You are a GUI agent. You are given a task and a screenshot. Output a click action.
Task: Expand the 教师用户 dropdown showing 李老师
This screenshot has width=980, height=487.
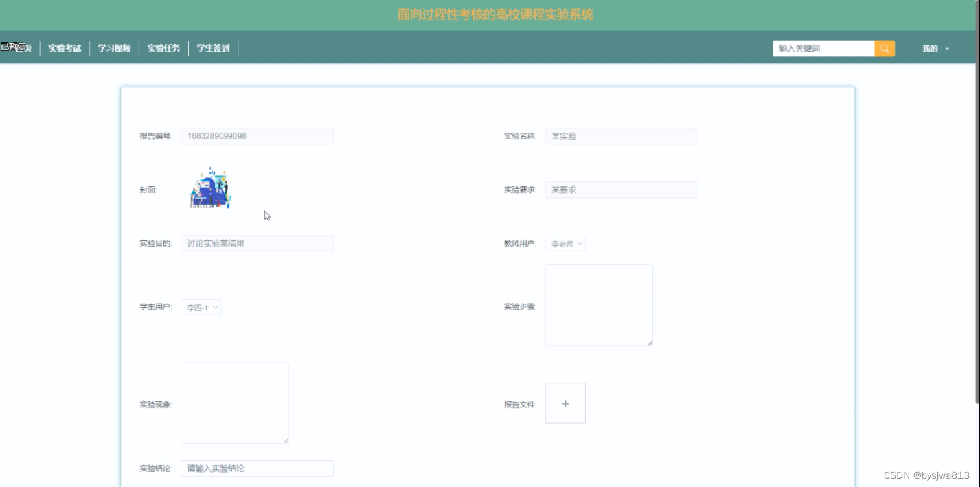pyautogui.click(x=565, y=244)
